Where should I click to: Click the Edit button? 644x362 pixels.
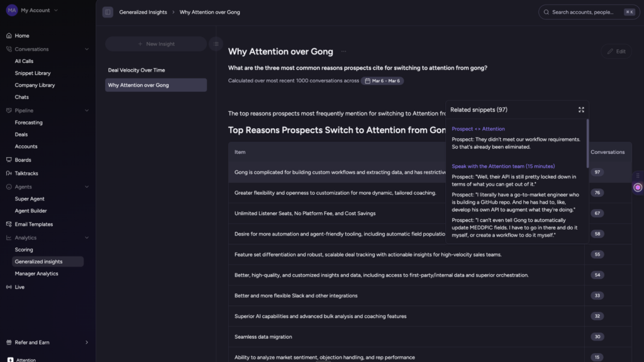(616, 52)
